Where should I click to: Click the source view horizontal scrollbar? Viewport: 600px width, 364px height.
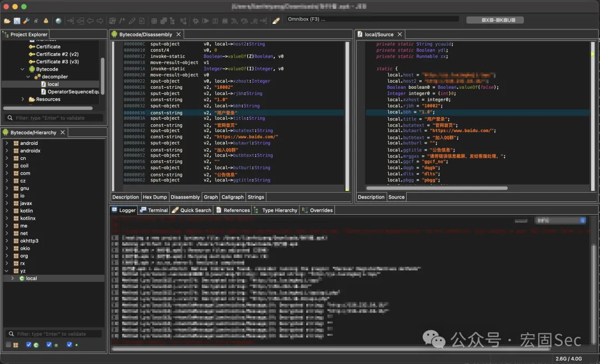(x=437, y=188)
